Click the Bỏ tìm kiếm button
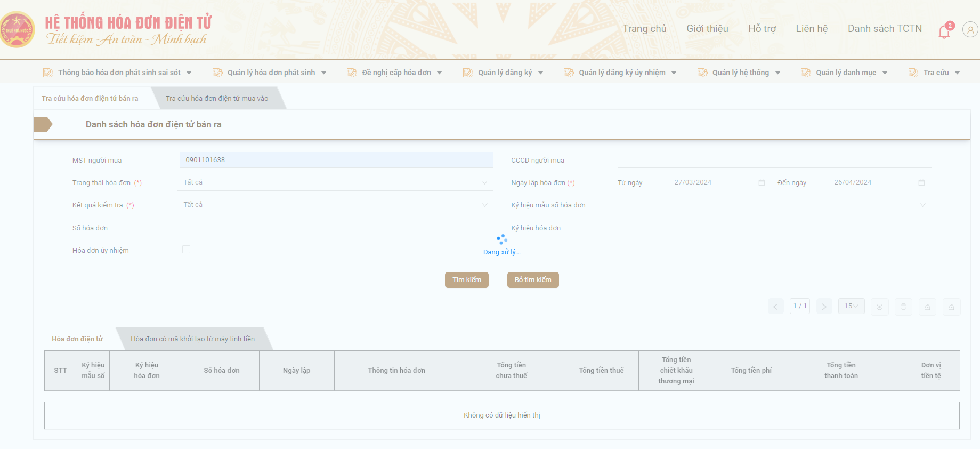 tap(533, 280)
